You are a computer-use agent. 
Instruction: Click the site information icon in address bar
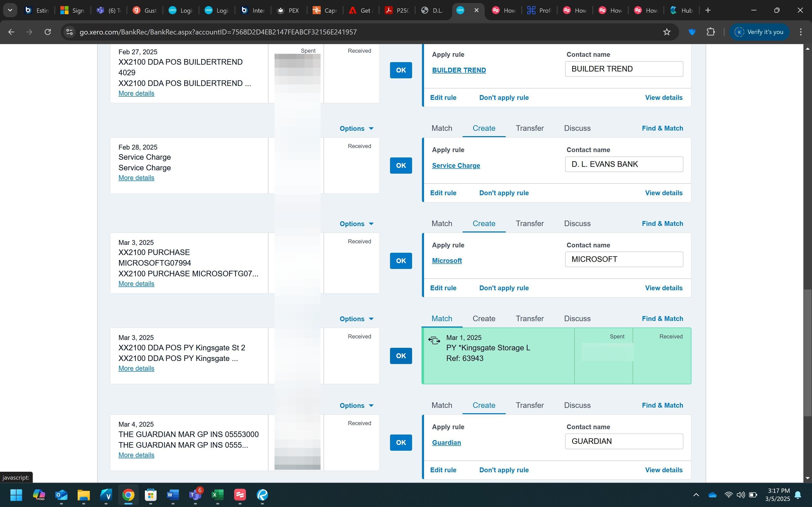70,32
